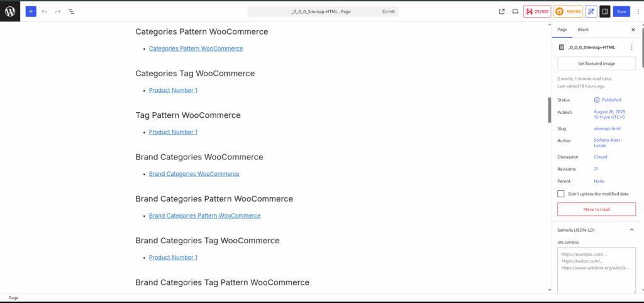This screenshot has width=644, height=303.
Task: Close the settings sidebar
Action: pyautogui.click(x=633, y=30)
